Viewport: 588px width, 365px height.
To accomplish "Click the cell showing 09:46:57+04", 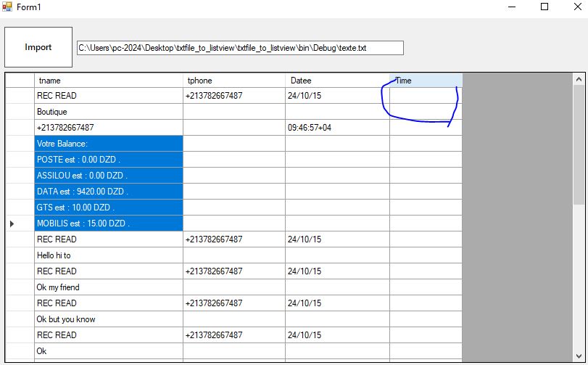I will (x=336, y=128).
